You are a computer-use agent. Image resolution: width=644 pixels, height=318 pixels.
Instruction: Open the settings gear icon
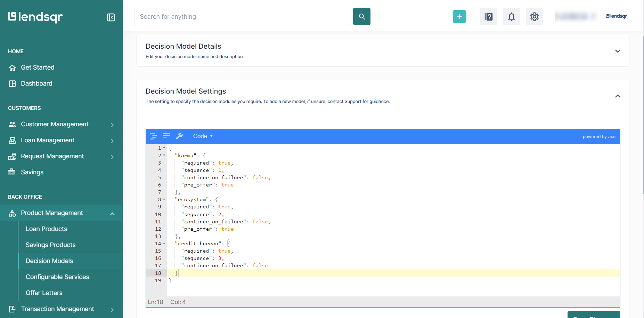pyautogui.click(x=535, y=16)
